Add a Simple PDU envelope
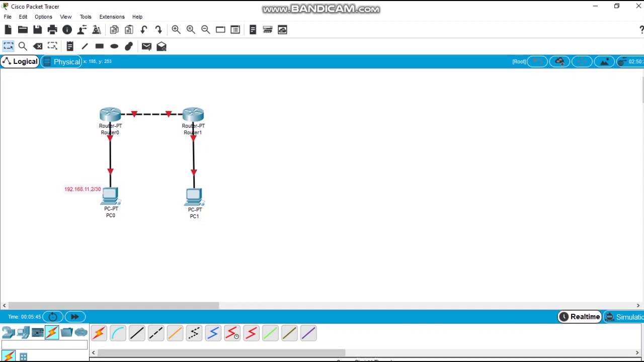This screenshot has width=644, height=362. (146, 46)
